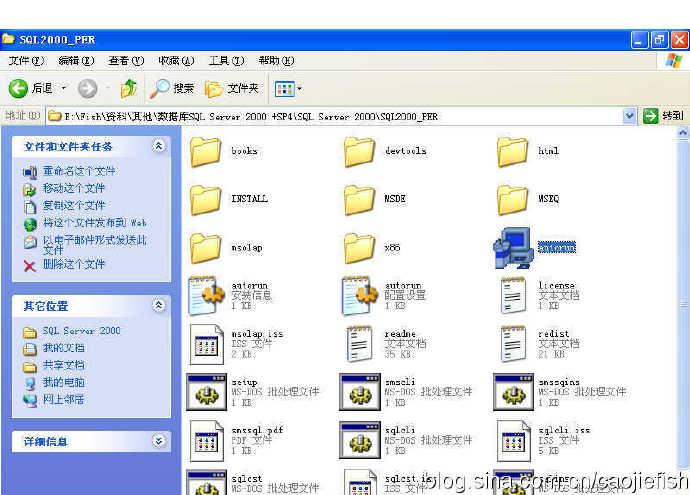
Task: Toggle the 文件夹 folders pane
Action: (x=232, y=89)
